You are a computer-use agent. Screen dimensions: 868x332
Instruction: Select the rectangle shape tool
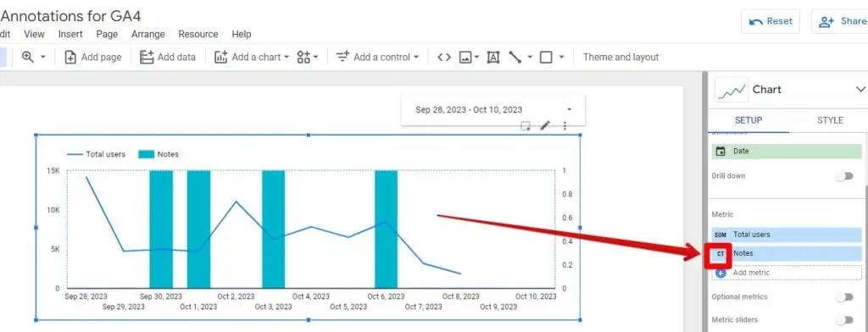546,57
